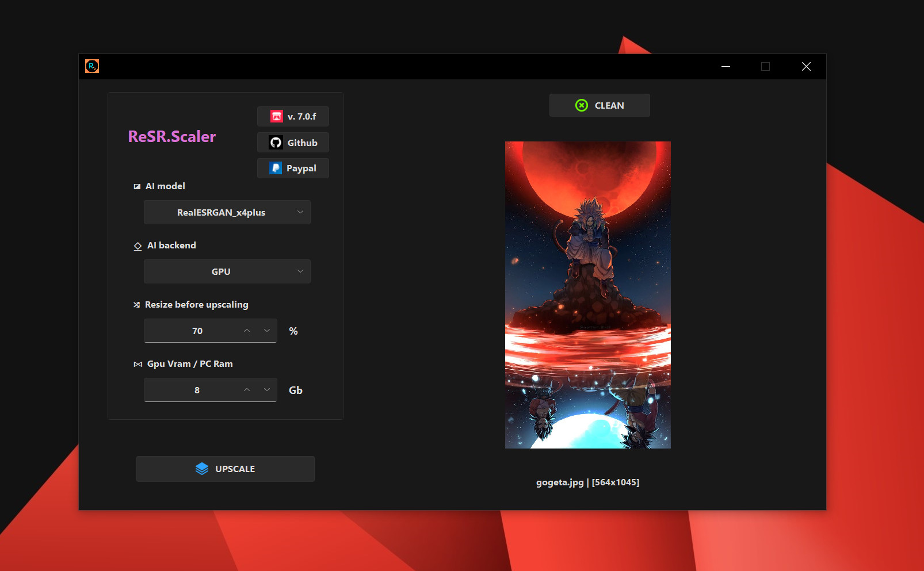
Task: Click the Github octocat icon
Action: click(276, 143)
